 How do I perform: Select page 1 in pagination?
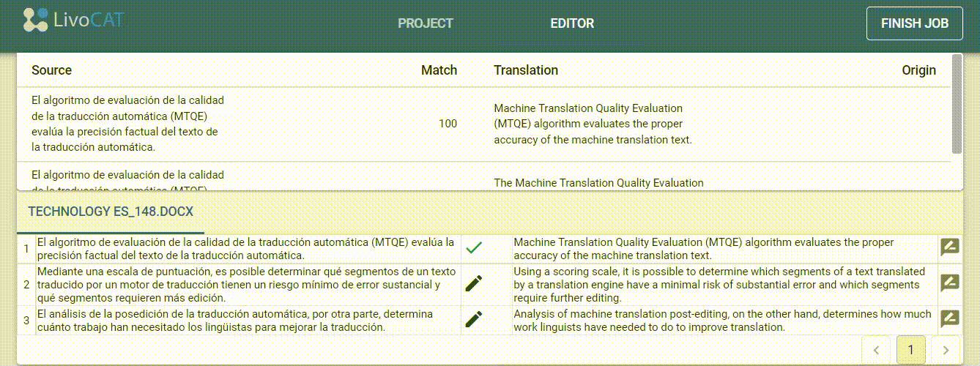[910, 350]
